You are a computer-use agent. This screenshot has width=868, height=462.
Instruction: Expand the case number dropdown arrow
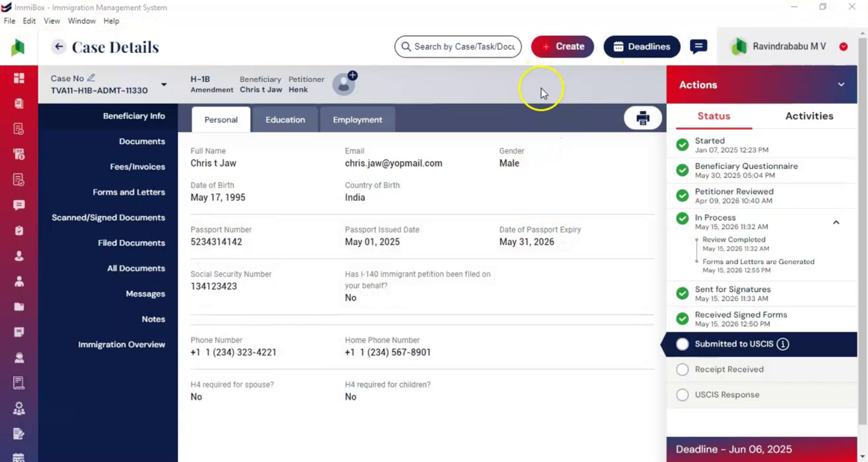pos(164,84)
